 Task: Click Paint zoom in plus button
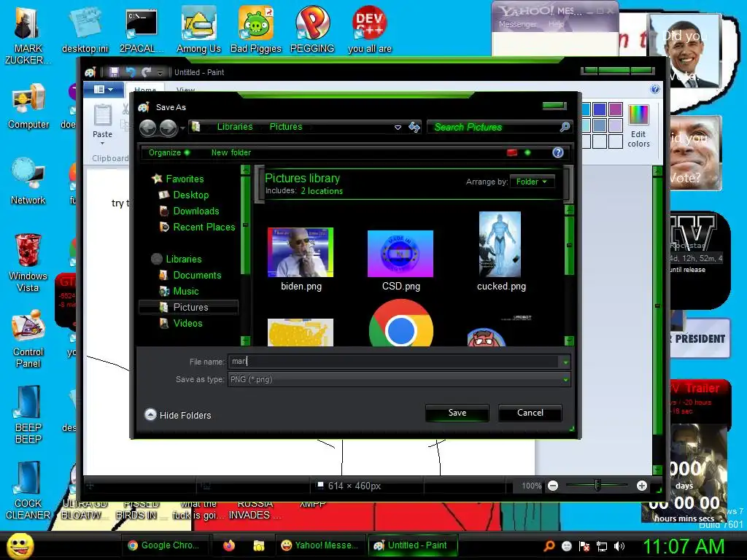(x=642, y=486)
